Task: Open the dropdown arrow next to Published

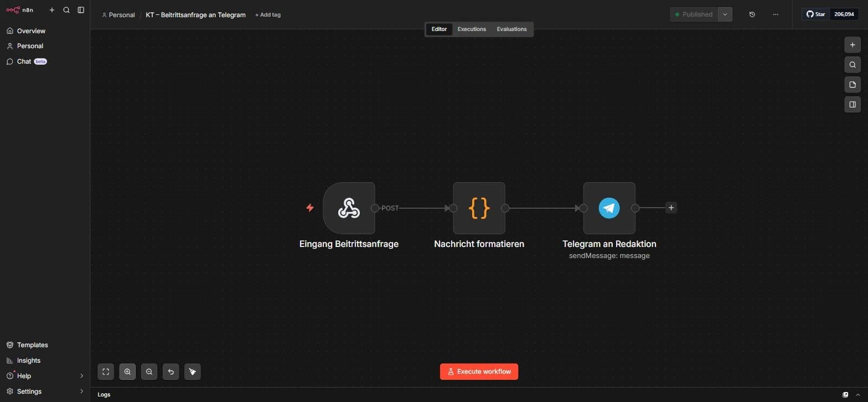Action: (x=725, y=14)
